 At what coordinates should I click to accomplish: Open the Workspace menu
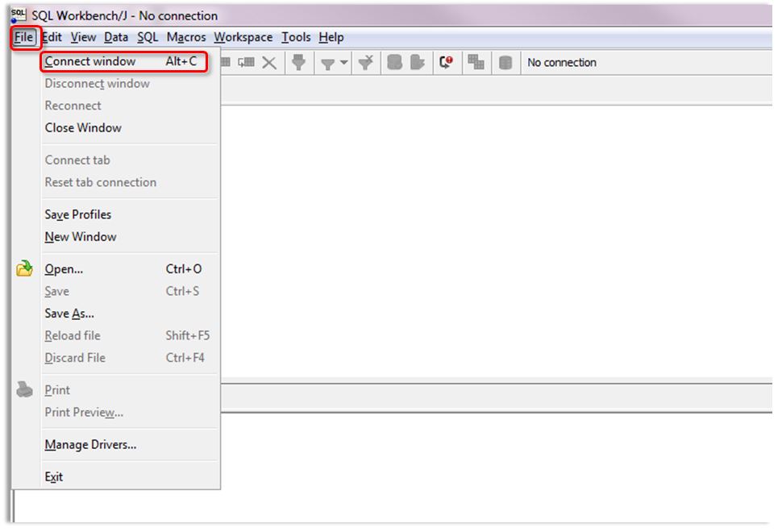243,37
